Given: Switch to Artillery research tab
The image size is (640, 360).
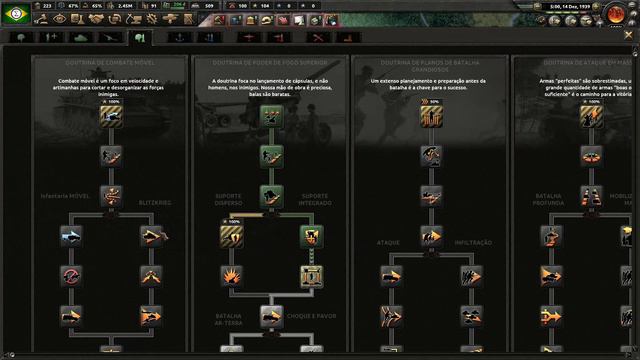Looking at the screenshot, I should [110, 38].
